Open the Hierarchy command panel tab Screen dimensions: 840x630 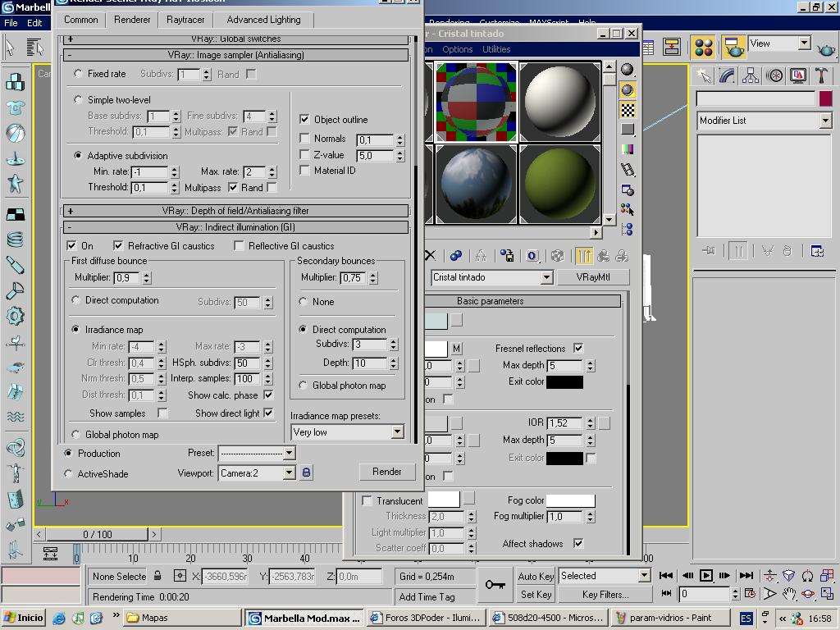(x=751, y=75)
